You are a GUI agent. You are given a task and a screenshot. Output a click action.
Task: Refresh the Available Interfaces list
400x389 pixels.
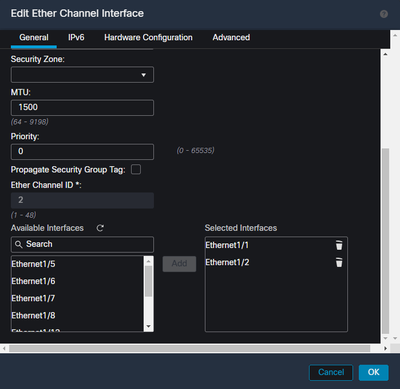click(x=100, y=228)
